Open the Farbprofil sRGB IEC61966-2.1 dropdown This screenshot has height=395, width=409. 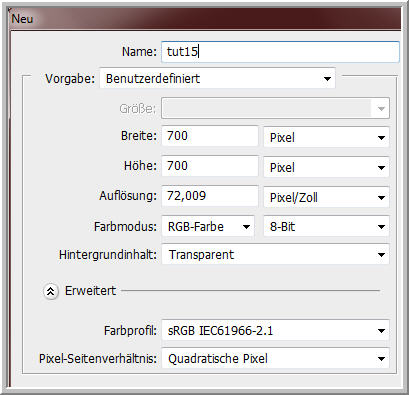click(x=275, y=331)
